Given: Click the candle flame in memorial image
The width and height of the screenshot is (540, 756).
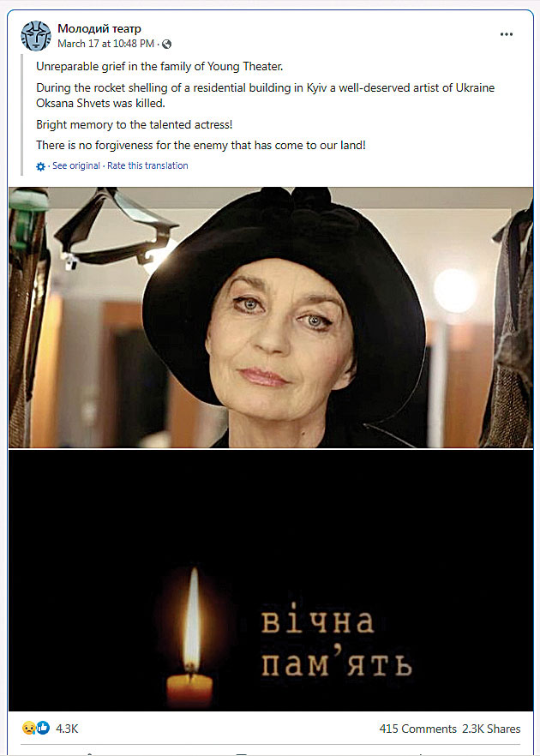Looking at the screenshot, I should [x=192, y=622].
